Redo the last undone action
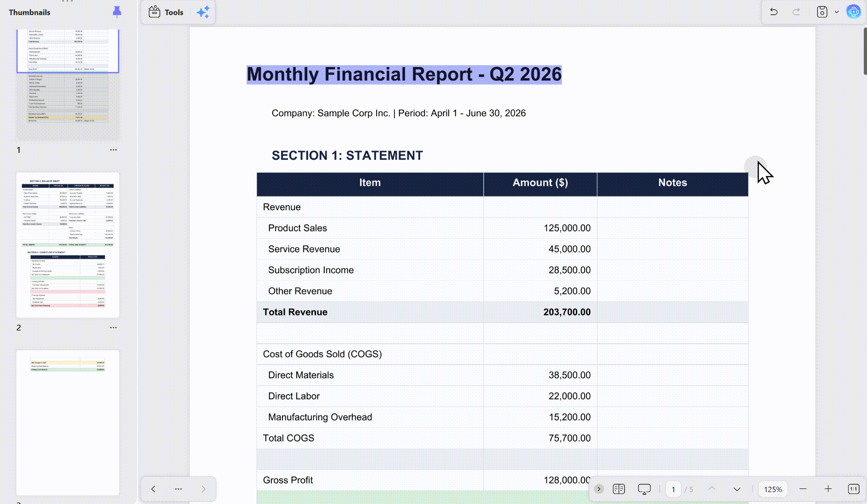 click(x=796, y=12)
